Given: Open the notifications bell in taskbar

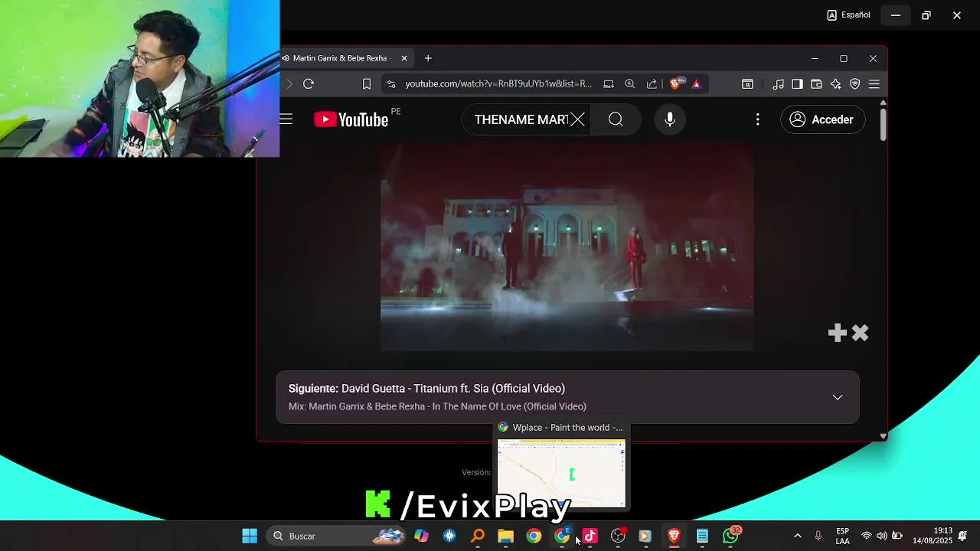Looking at the screenshot, I should point(962,536).
